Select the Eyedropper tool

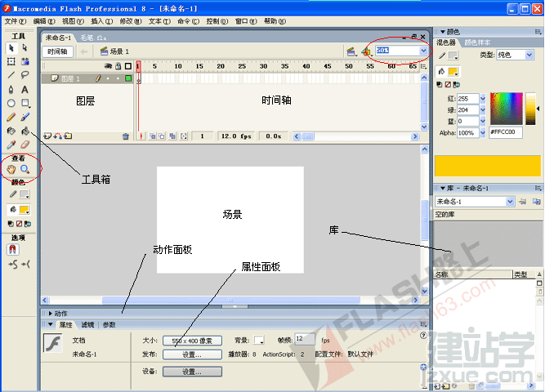pyautogui.click(x=11, y=145)
